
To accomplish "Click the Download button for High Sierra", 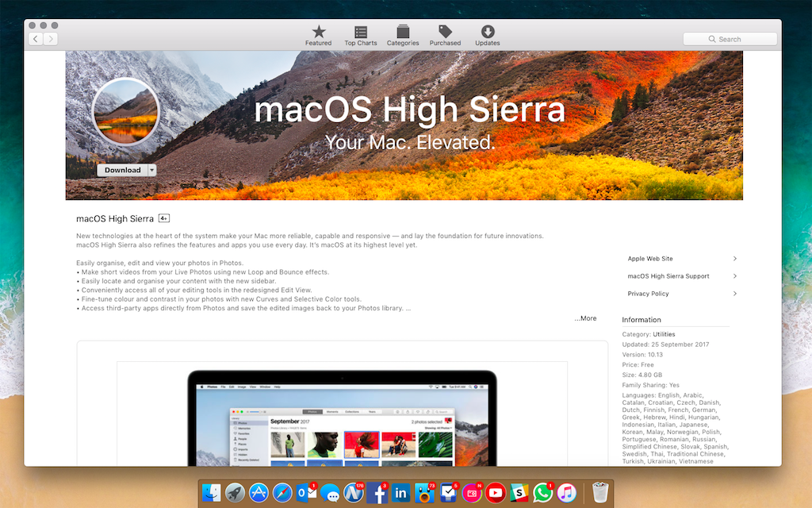I will click(122, 170).
